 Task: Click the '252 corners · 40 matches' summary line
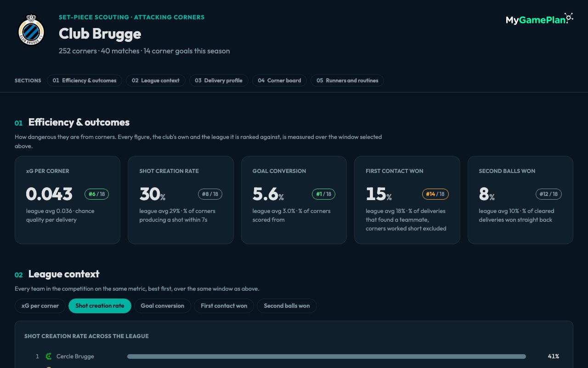tap(144, 51)
